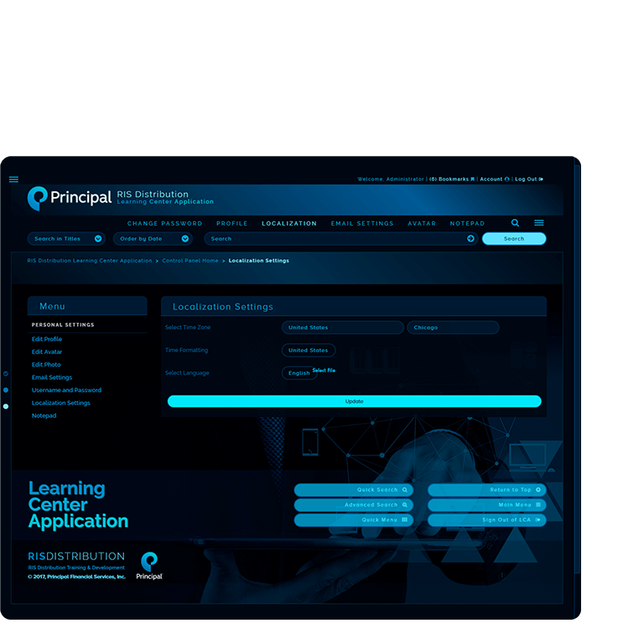Go to the Change Password tab
This screenshot has height=644, width=644.
coord(164,223)
